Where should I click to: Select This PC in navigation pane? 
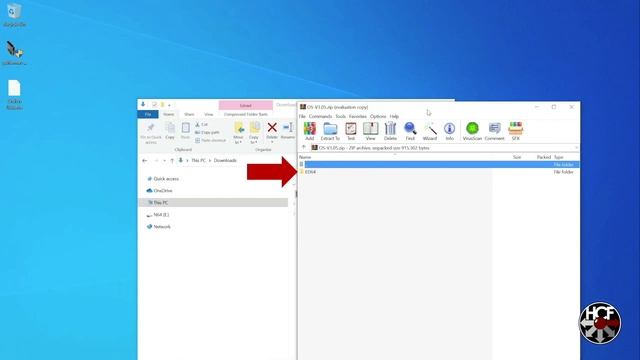(213, 202)
